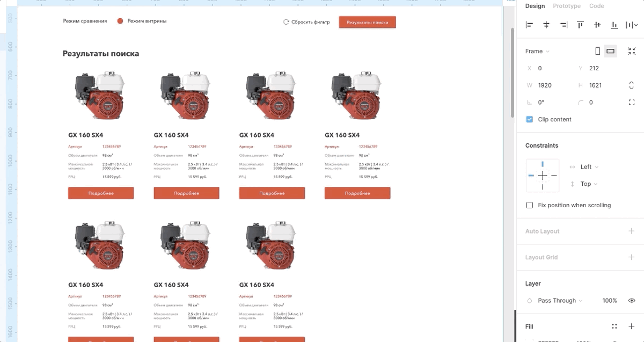Open distribute spacing options
The width and height of the screenshot is (644, 342).
tap(632, 25)
